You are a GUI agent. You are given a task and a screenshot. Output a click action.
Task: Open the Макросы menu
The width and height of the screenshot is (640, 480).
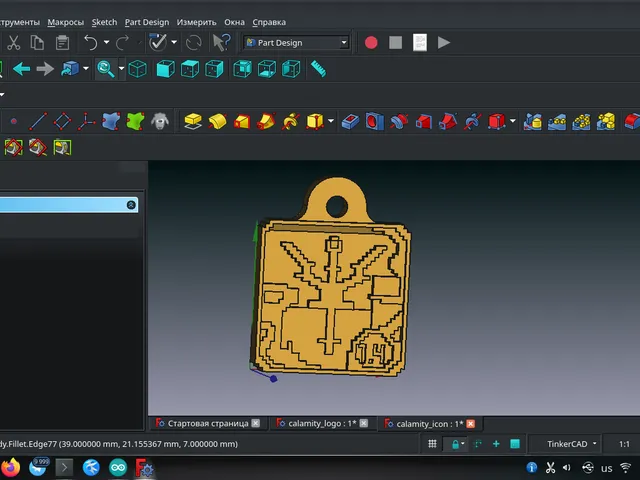(66, 22)
